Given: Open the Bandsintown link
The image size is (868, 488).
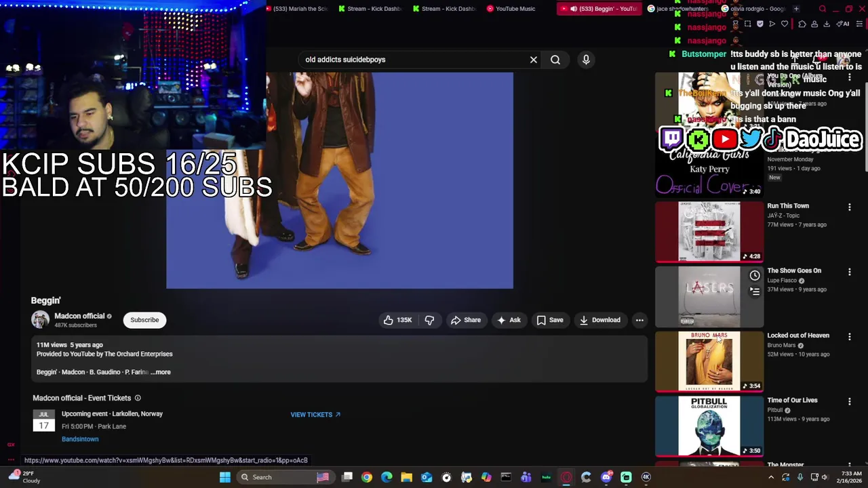Looking at the screenshot, I should (x=80, y=439).
